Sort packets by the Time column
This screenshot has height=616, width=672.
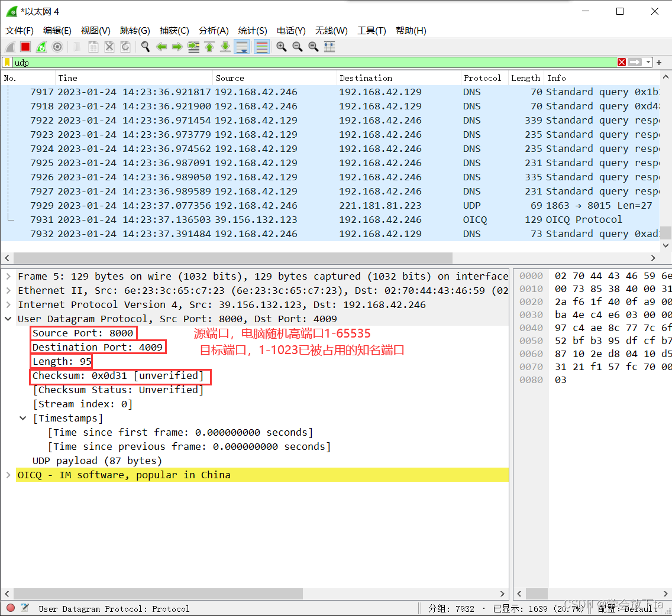[134, 78]
